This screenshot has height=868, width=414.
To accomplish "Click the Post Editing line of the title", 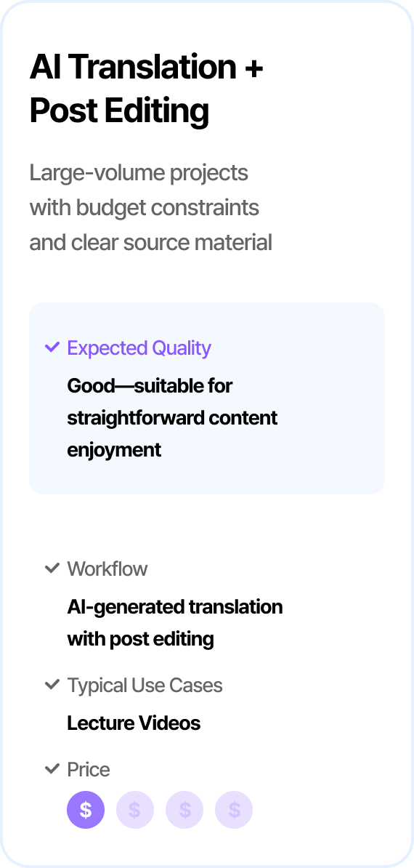I will 119,111.
